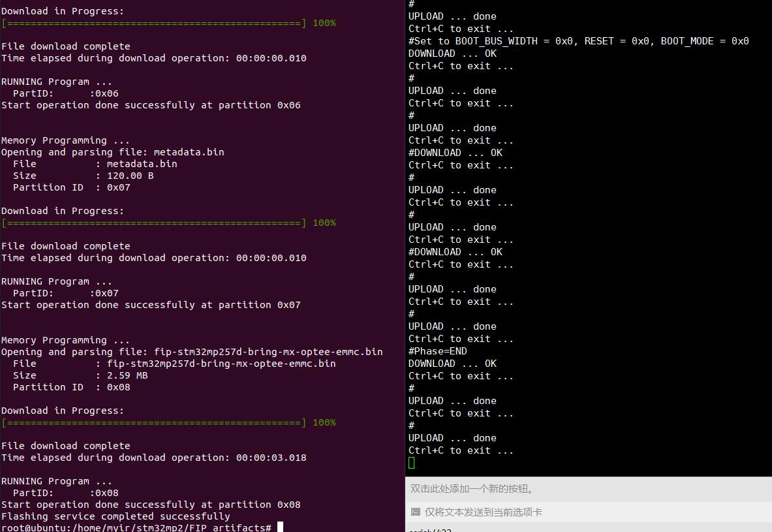Click "Start operation done successfully at partition 0x08"
The height and width of the screenshot is (532, 772).
151,505
